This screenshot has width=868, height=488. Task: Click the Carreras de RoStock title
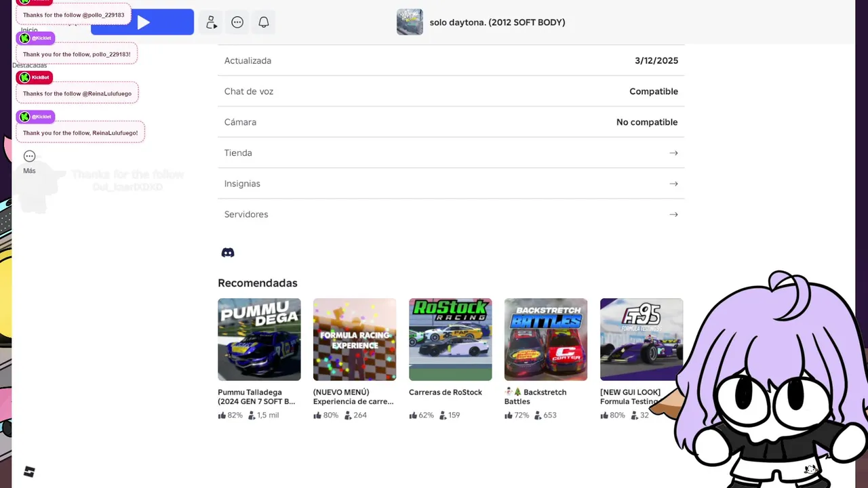[446, 392]
